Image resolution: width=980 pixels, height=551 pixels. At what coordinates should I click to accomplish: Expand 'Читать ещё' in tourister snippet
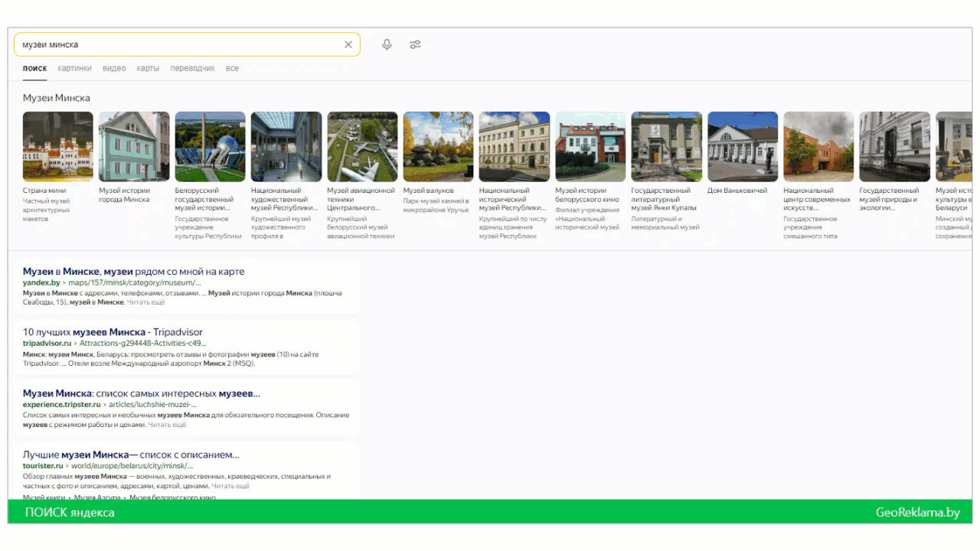tap(230, 486)
